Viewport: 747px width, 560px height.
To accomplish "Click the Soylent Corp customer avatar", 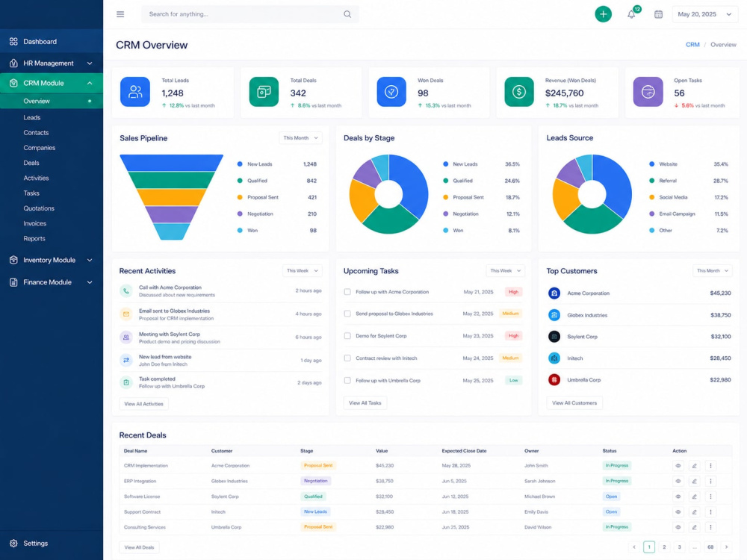I will (554, 337).
